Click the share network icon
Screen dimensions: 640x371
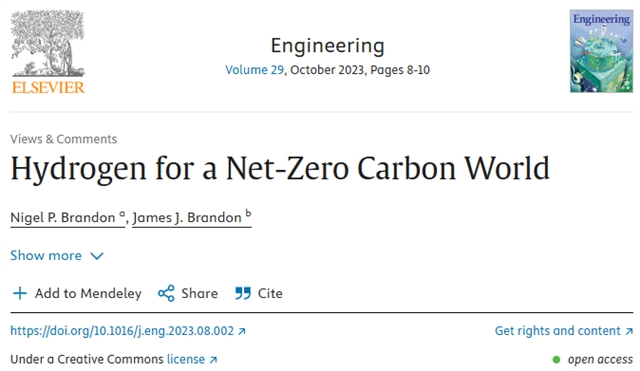166,293
